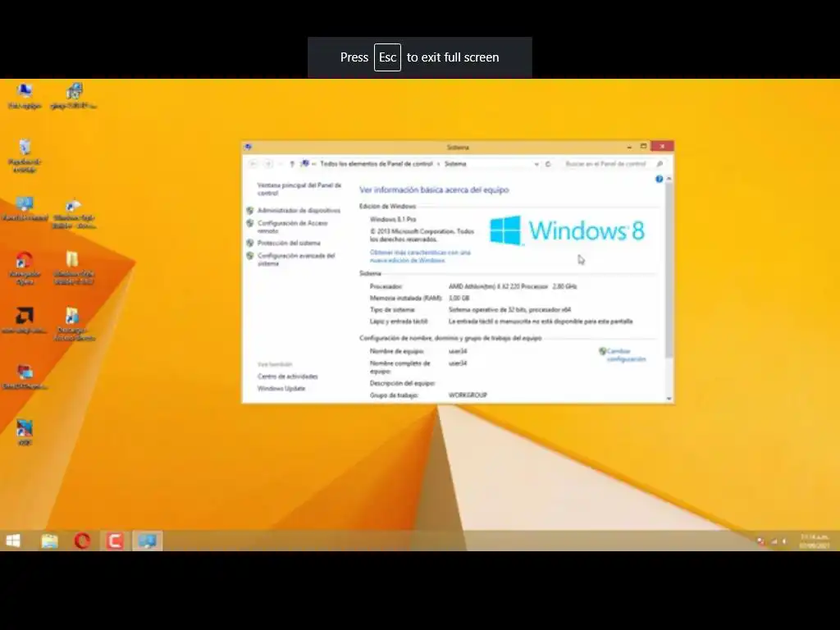Open the Sistema window title bar icon
The height and width of the screenshot is (630, 840).
coord(248,147)
